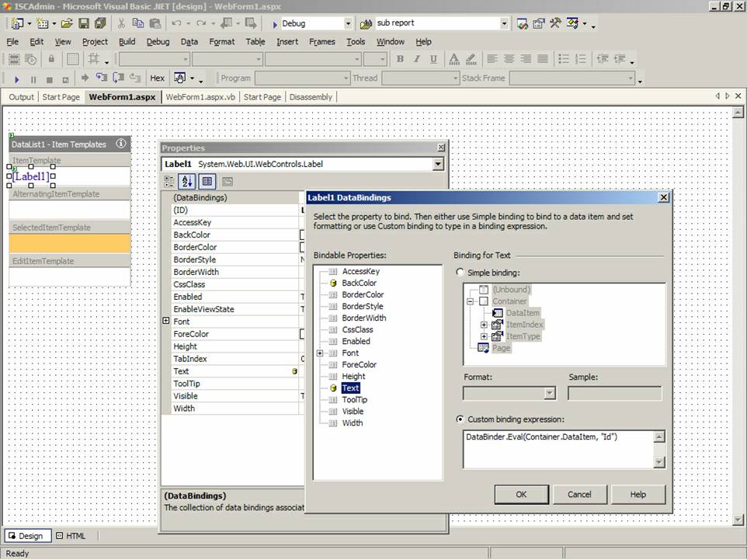Open the Build menu
The width and height of the screenshot is (747, 560).
(x=127, y=42)
